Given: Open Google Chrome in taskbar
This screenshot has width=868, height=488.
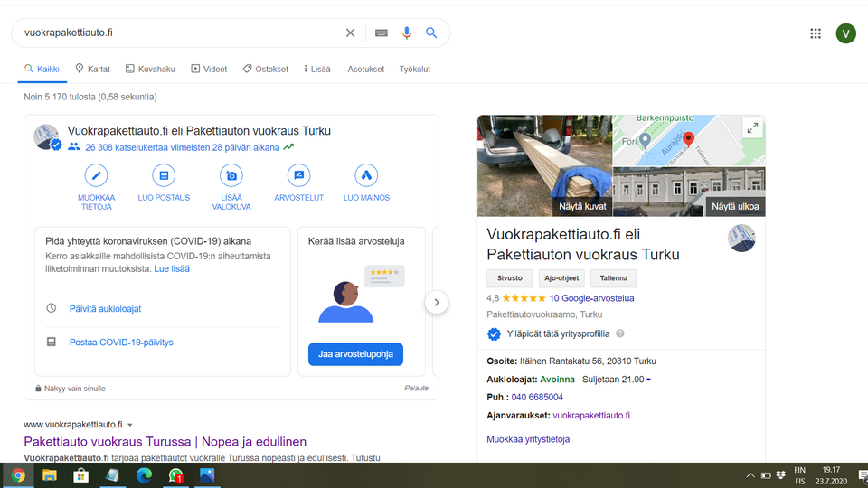Looking at the screenshot, I should [x=18, y=475].
